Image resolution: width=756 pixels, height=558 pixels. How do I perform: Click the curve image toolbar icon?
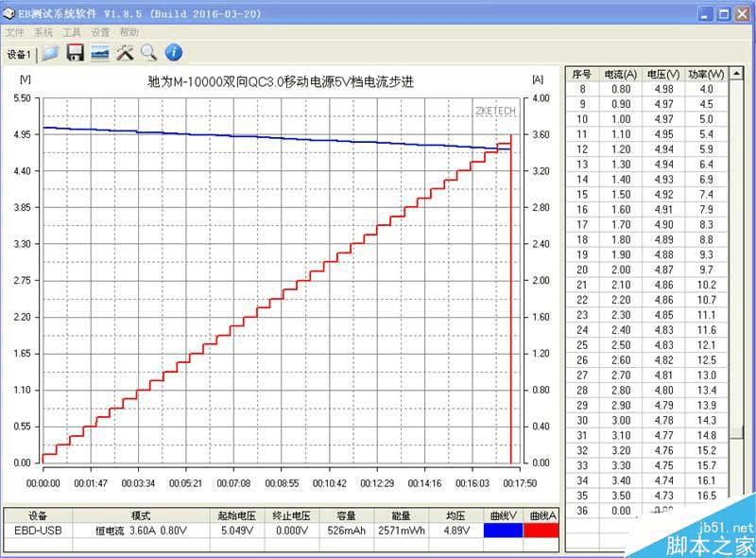point(100,53)
